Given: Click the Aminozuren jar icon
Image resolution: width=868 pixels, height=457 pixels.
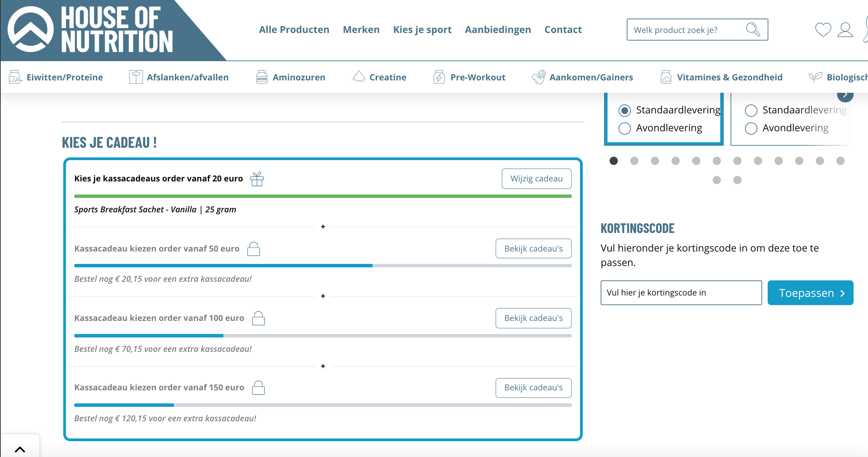Looking at the screenshot, I should click(x=261, y=77).
